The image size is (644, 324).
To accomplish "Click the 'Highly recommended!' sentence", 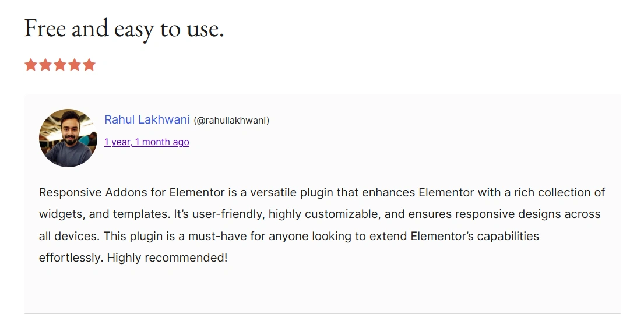I will pos(167,258).
